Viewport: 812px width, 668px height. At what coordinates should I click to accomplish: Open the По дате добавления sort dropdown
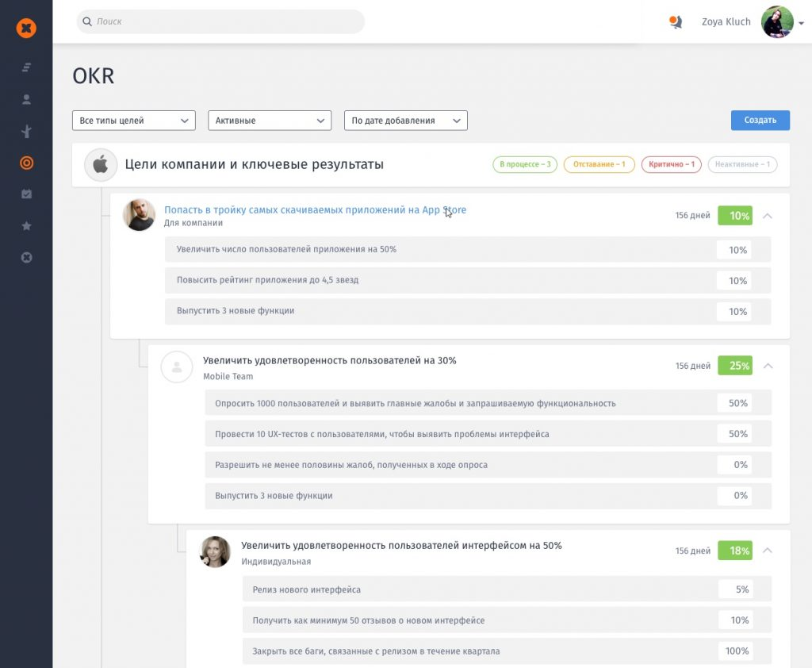point(406,121)
